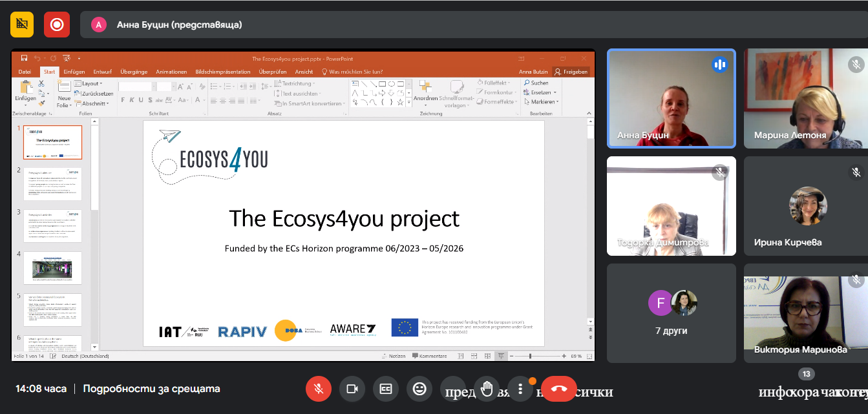Click the Neue Folie button
The image size is (868, 414).
[x=64, y=94]
